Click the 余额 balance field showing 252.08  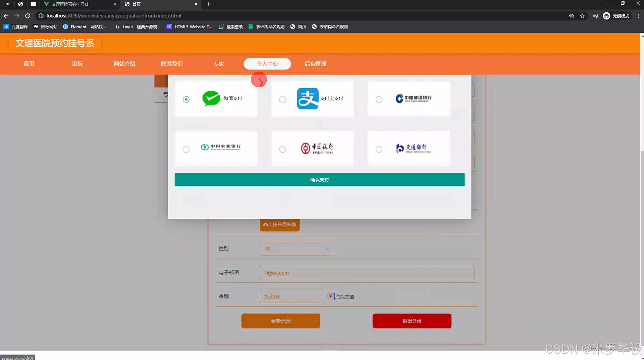click(292, 297)
